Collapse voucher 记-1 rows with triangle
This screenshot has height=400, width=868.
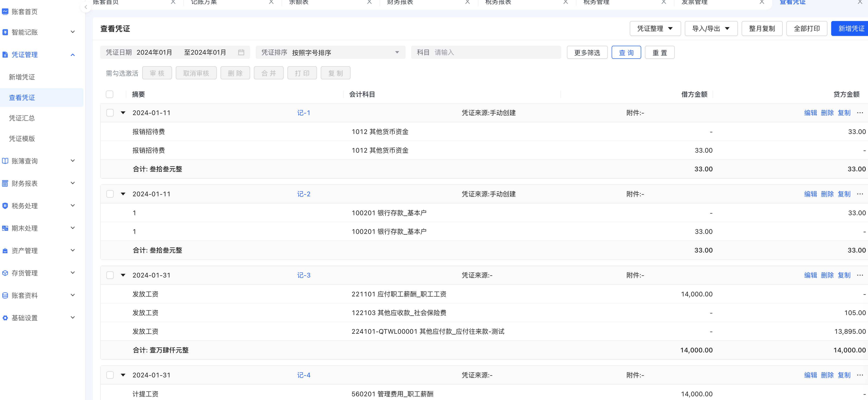[123, 113]
